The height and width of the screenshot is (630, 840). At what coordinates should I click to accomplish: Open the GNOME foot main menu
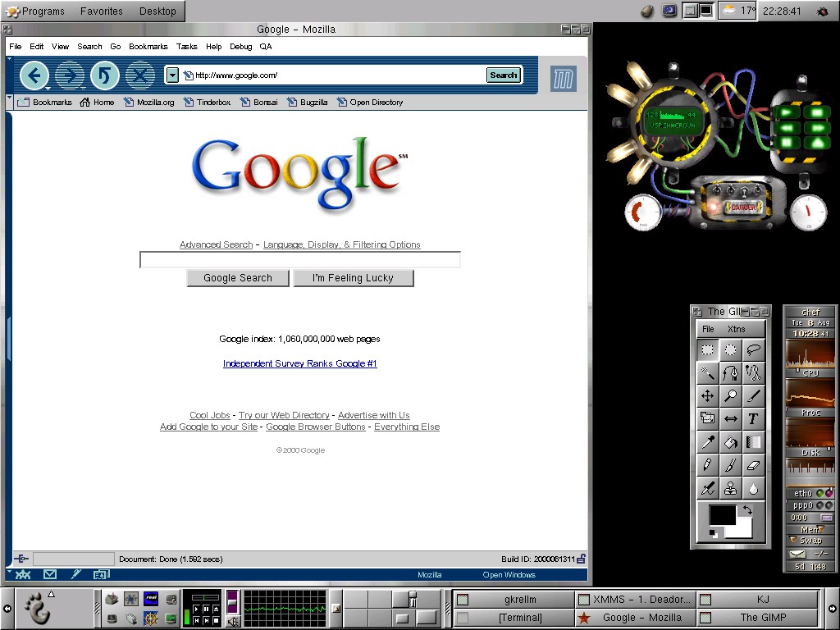[38, 608]
